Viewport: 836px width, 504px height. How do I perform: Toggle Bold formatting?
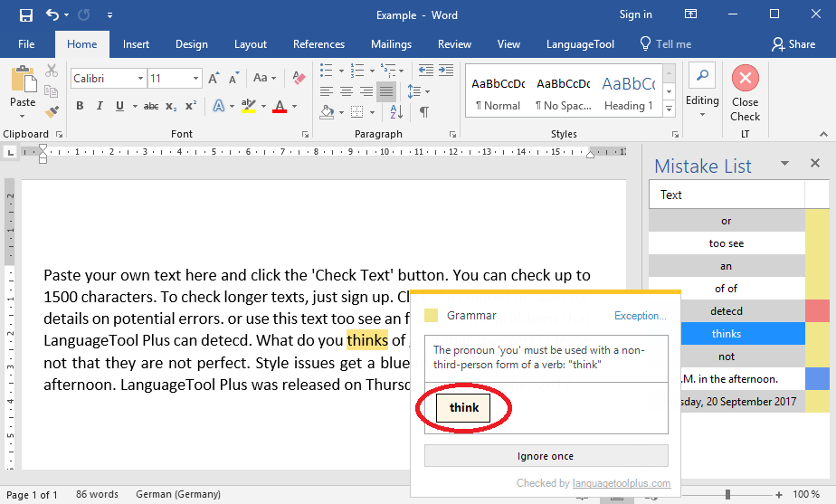coord(80,107)
